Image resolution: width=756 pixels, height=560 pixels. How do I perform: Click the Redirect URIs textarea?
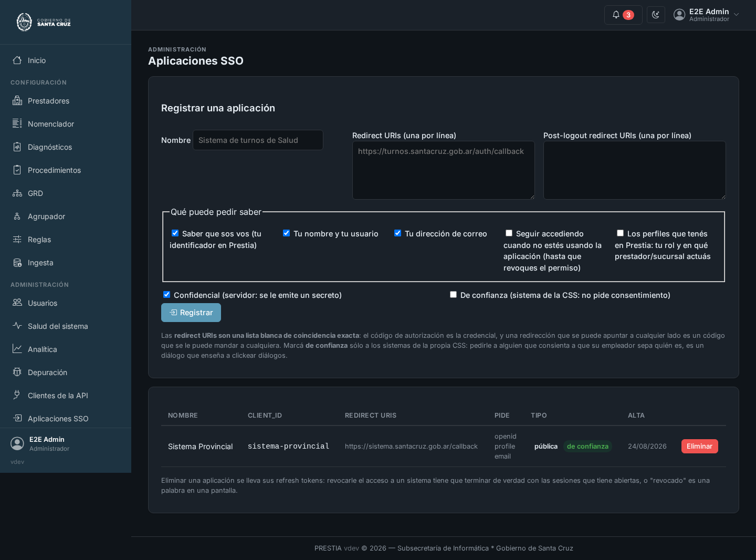click(444, 170)
